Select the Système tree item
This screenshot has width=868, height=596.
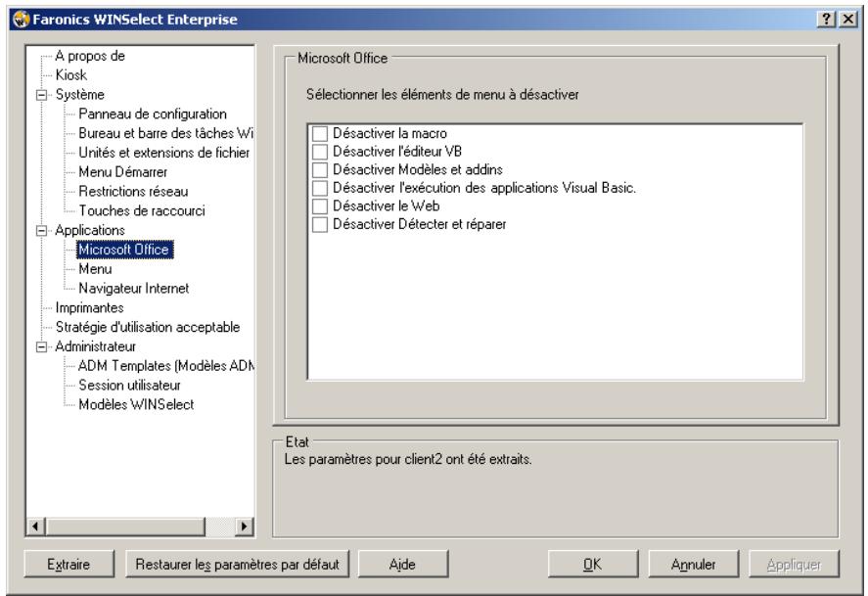pos(79,95)
